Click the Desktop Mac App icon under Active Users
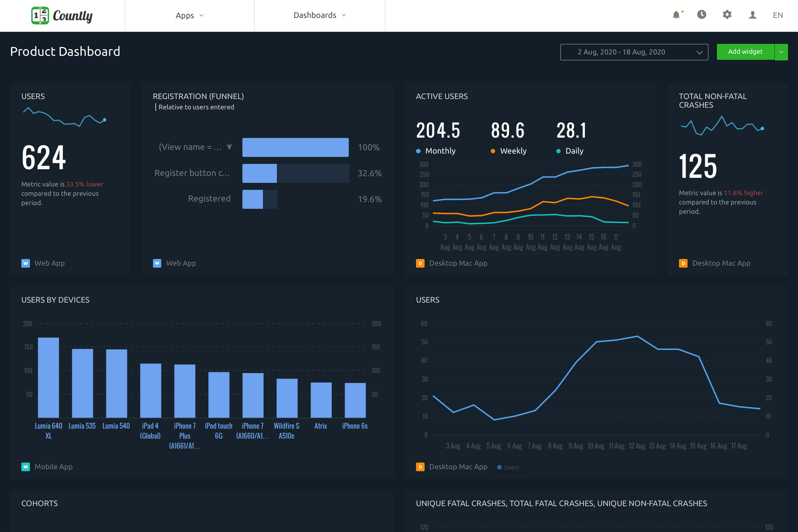Image resolution: width=798 pixels, height=532 pixels. point(420,263)
